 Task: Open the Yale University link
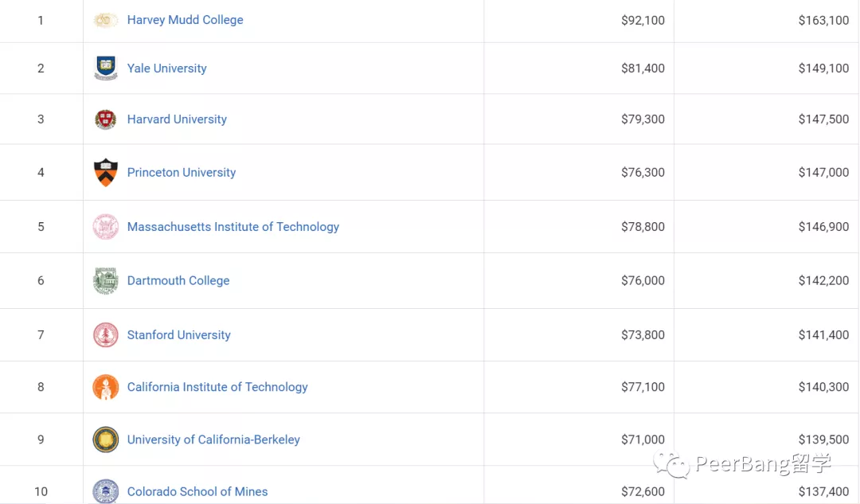pos(166,68)
